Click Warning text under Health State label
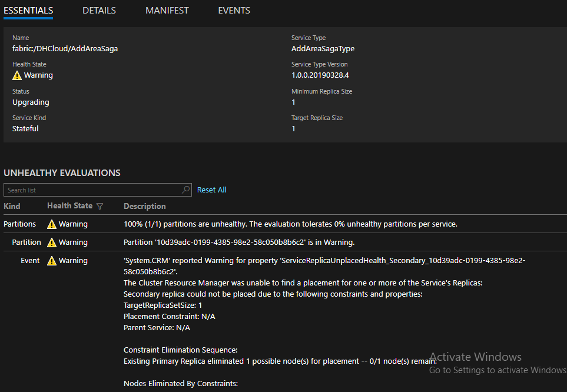Screen dimensions: 567x392 tap(38, 75)
